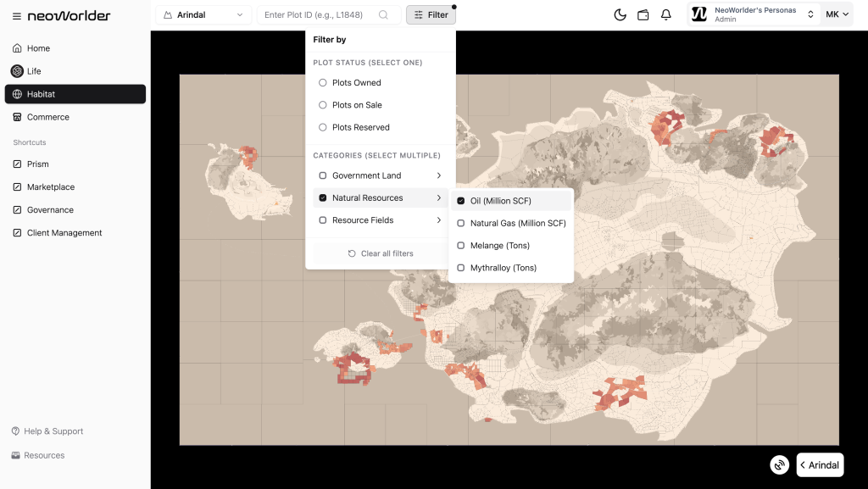Click the NeoWorlder logo

click(x=70, y=15)
